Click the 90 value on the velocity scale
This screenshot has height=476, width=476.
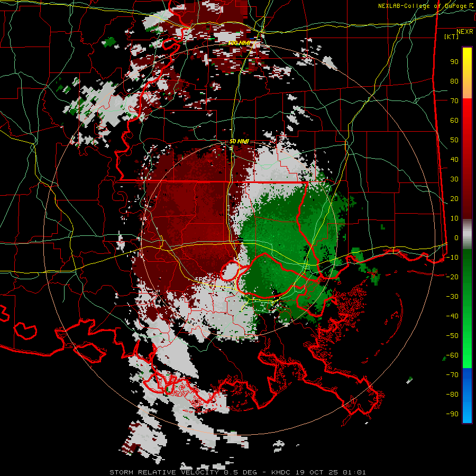(454, 62)
